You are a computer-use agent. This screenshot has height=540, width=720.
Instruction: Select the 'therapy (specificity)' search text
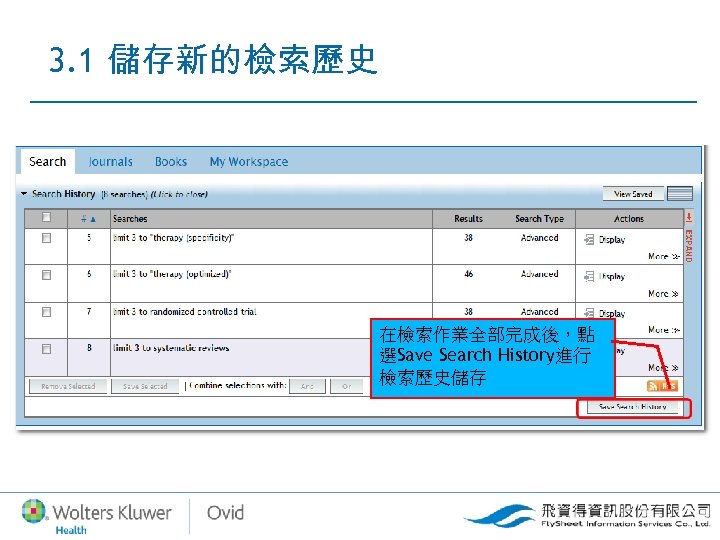[174, 238]
